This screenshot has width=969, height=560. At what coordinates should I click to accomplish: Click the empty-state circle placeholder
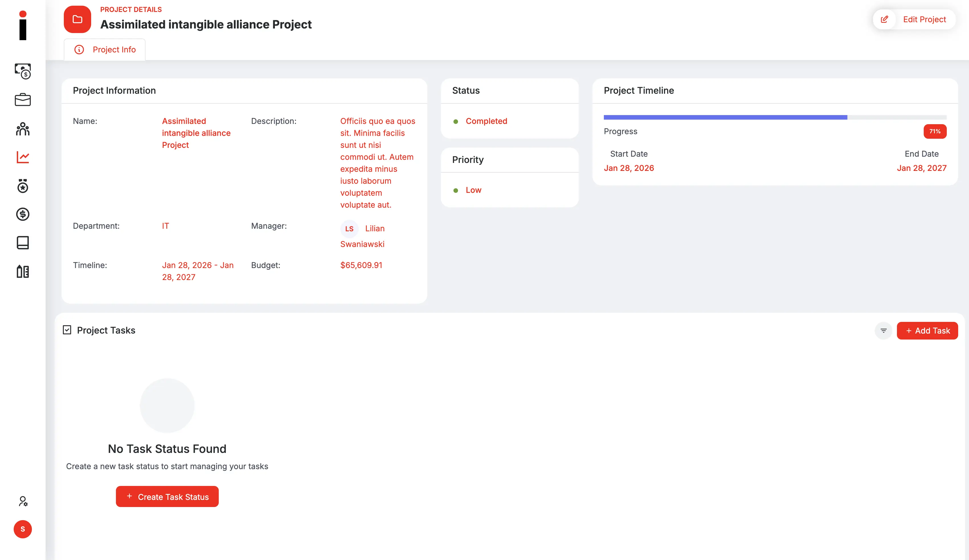coord(167,406)
